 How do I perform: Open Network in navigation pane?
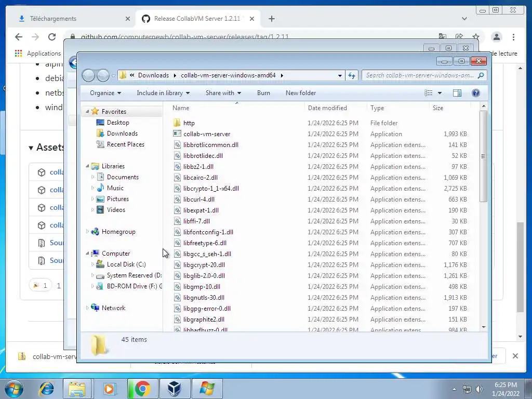113,308
